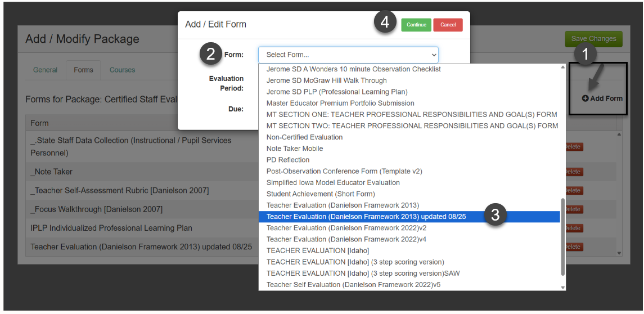
Task: Click the Delete button for the Note Taker row
Action: point(573,172)
